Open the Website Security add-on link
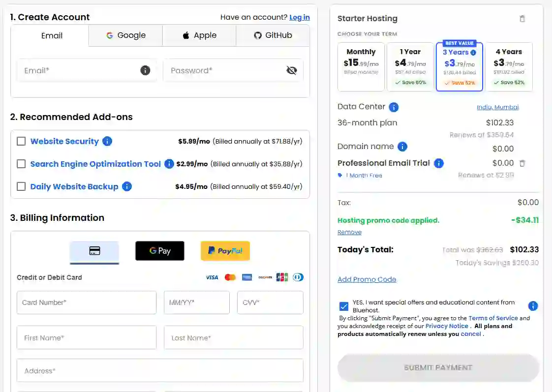 tap(64, 141)
